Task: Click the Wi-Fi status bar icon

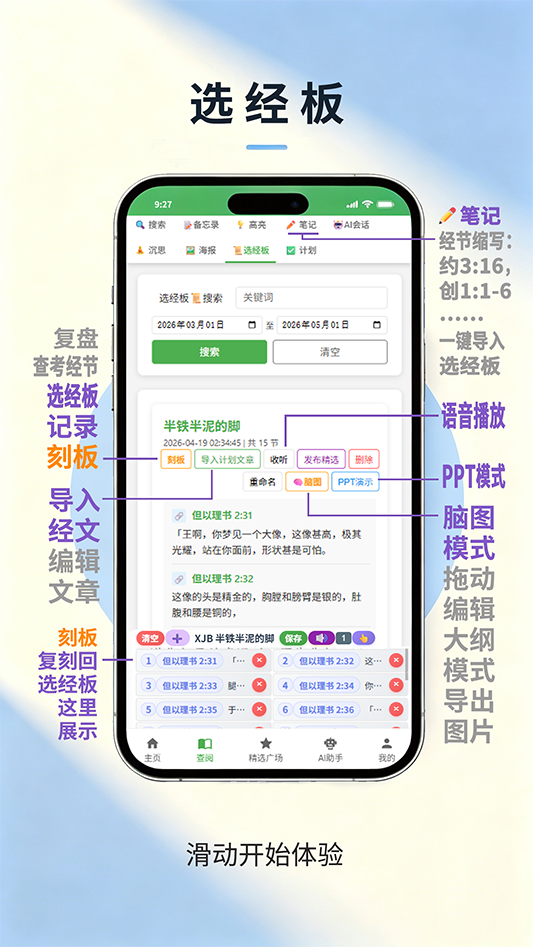Action: tap(368, 204)
